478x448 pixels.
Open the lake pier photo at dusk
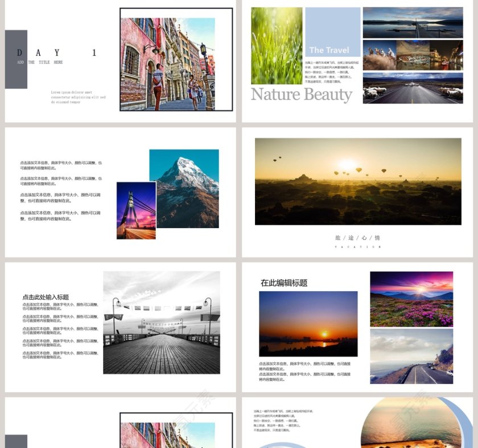(413, 22)
